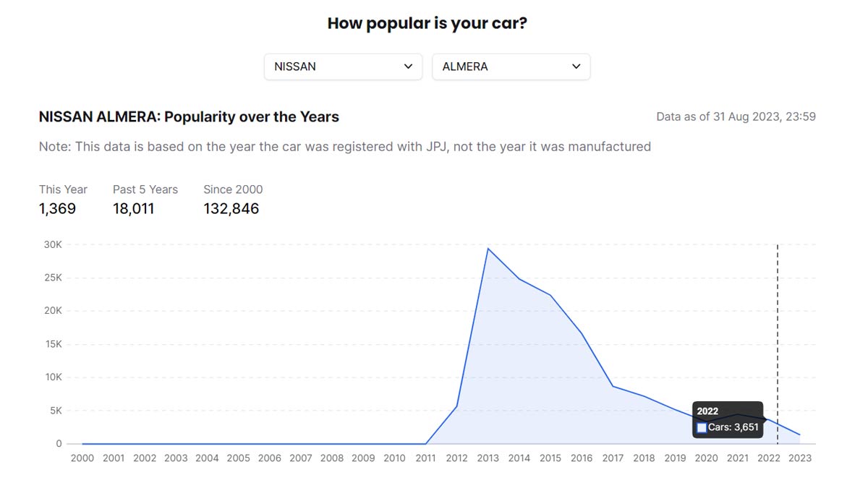Viewport: 868px width, 488px height.
Task: Click the 2023 x-axis year label
Action: [x=799, y=458]
